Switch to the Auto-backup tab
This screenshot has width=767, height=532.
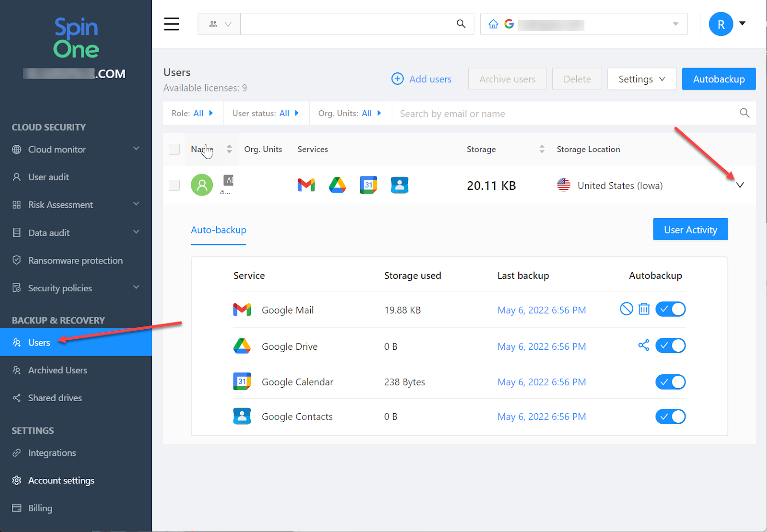coord(218,230)
